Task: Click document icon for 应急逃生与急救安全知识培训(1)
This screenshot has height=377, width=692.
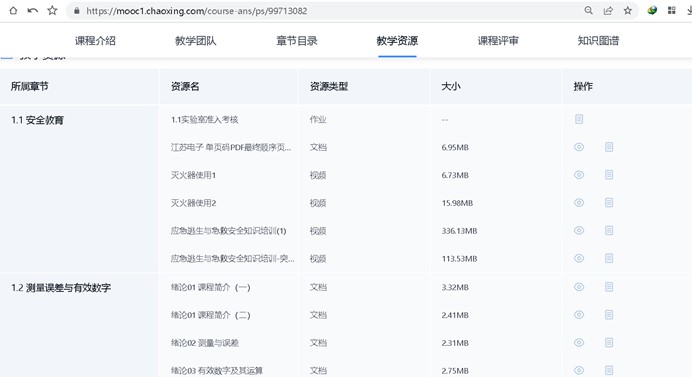Action: (x=609, y=230)
